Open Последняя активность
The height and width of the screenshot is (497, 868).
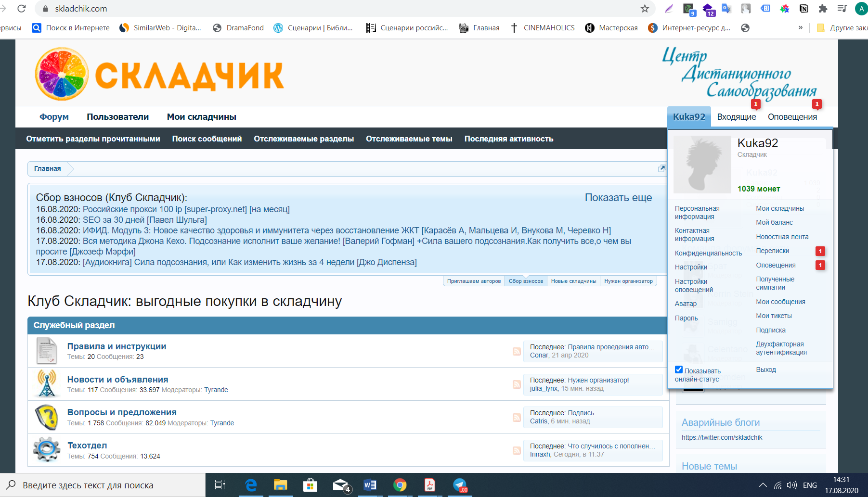[509, 139]
